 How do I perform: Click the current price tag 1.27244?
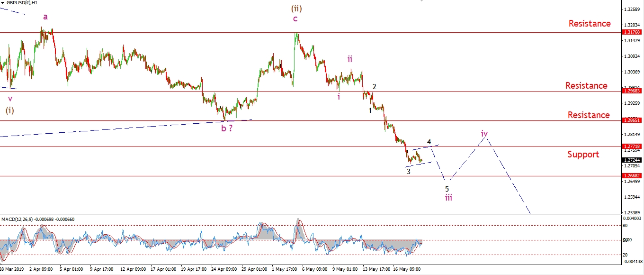[x=632, y=160]
